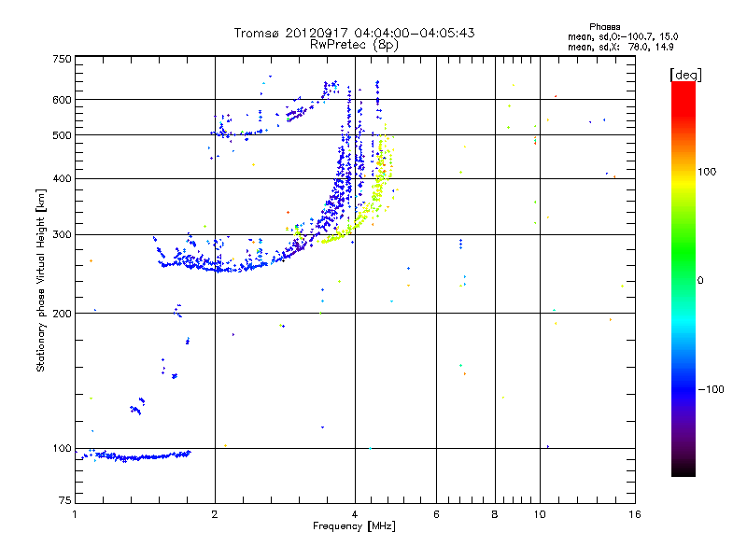The image size is (747, 560).
Task: Click the "500" height tick label
Action: (x=62, y=135)
